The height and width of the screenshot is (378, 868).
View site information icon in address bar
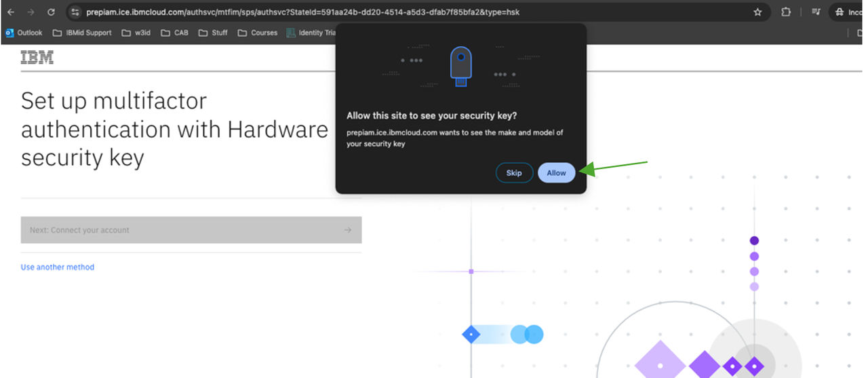(x=75, y=12)
